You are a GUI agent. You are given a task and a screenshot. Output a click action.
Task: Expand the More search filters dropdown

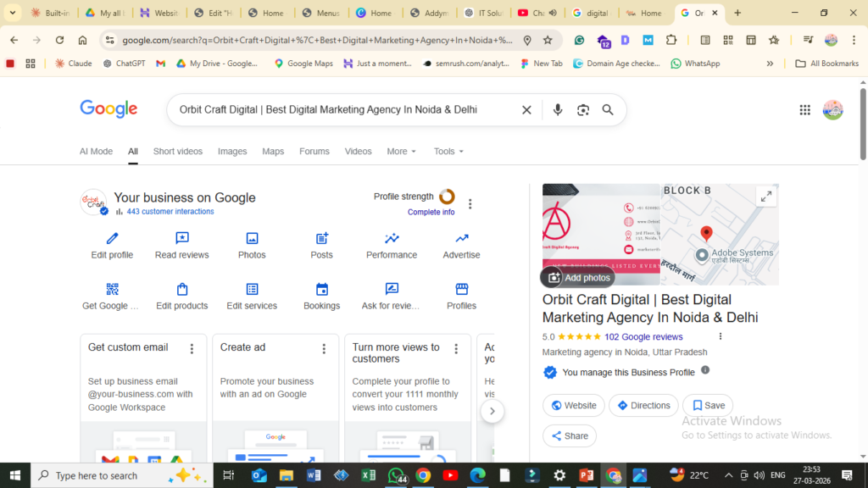(401, 152)
